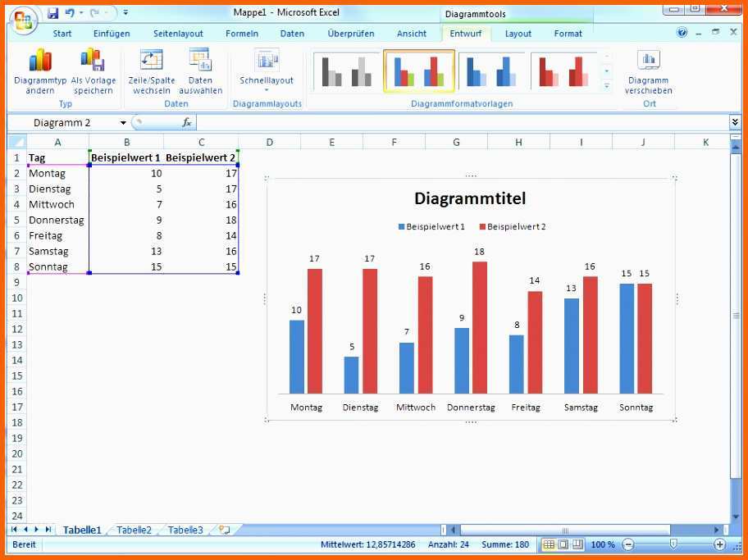Click the Diagrammtyp ändern icon
Viewport: 748px width, 560px height.
[x=40, y=61]
